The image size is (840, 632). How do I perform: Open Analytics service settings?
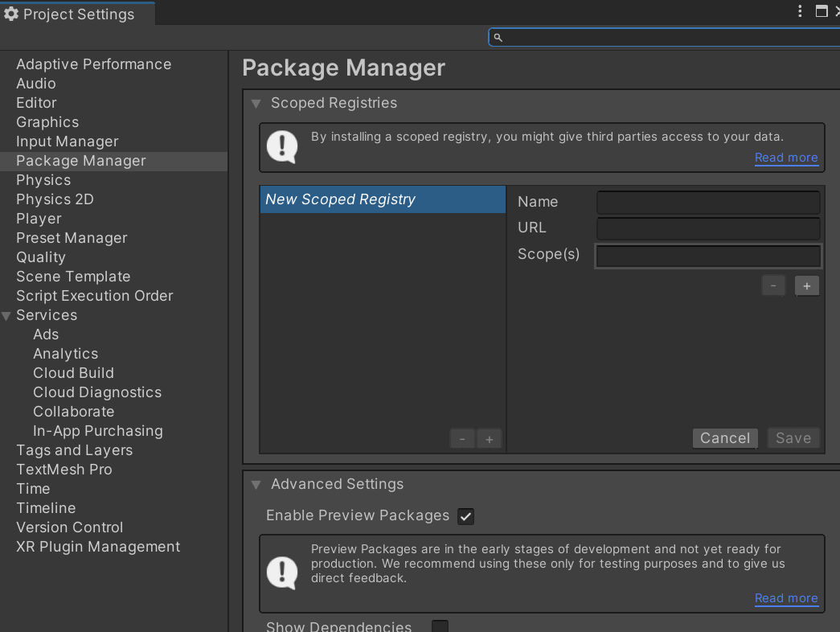click(x=66, y=354)
